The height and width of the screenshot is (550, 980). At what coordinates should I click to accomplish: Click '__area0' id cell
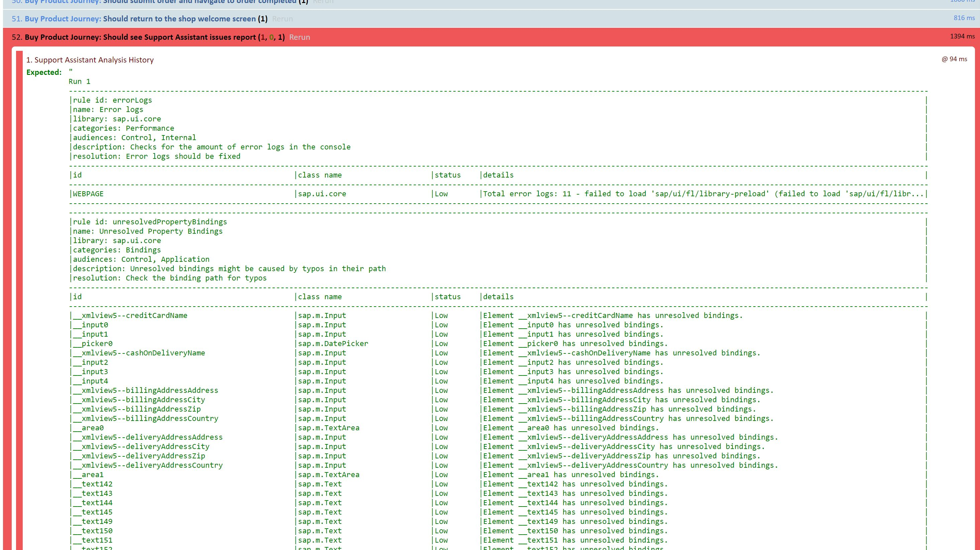pyautogui.click(x=88, y=428)
